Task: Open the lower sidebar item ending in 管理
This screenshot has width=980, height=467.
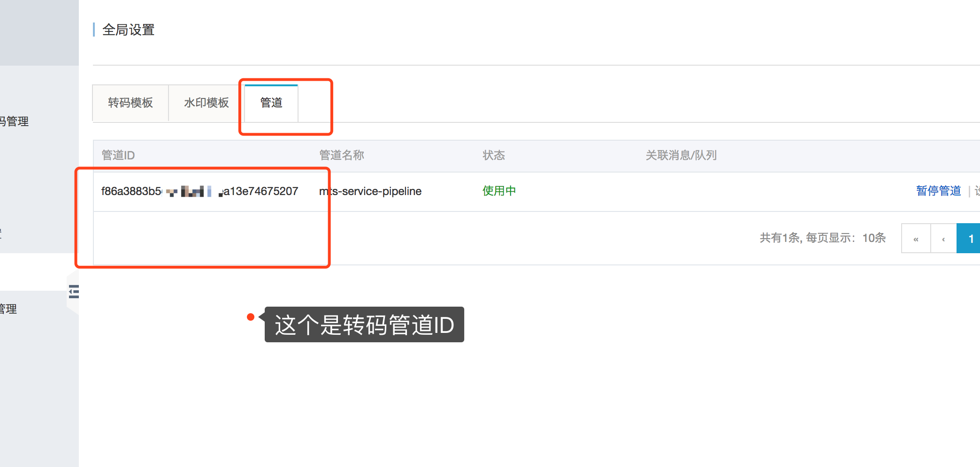Action: click(8, 309)
